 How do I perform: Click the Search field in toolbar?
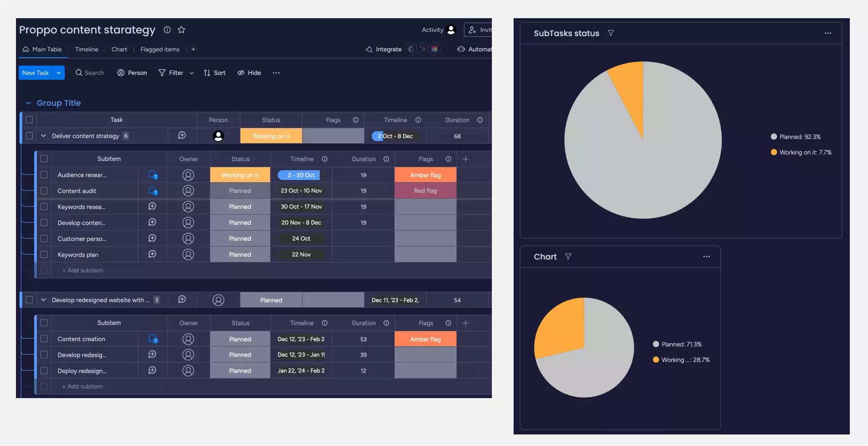tap(90, 73)
